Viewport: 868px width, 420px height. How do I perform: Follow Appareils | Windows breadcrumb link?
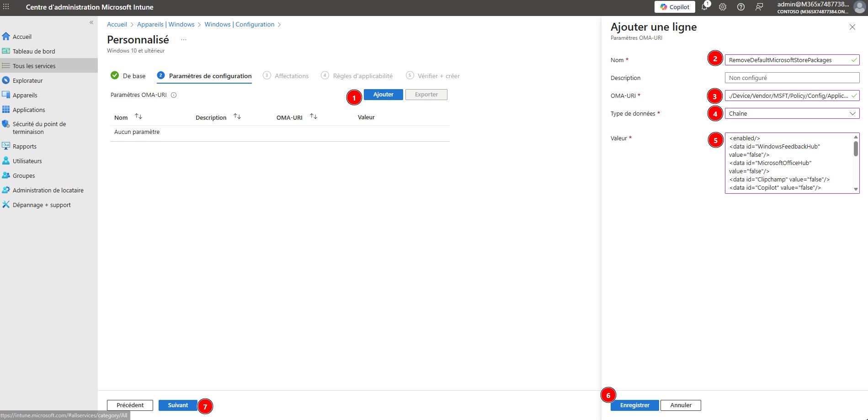click(x=166, y=24)
